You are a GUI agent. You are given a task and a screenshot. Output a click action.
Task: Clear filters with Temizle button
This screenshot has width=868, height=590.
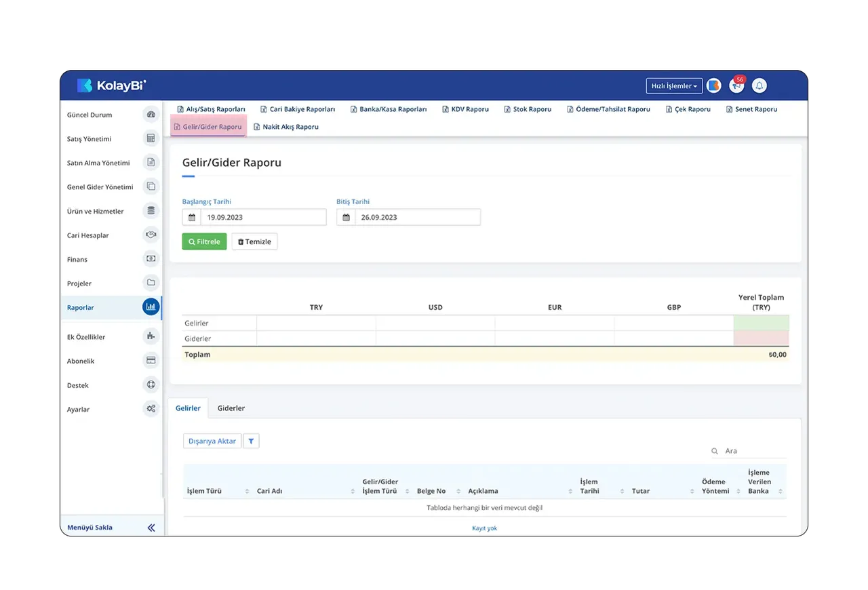tap(254, 241)
